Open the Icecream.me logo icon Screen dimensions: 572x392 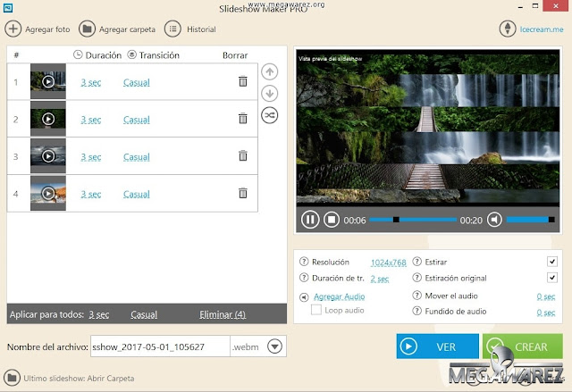[x=508, y=29]
